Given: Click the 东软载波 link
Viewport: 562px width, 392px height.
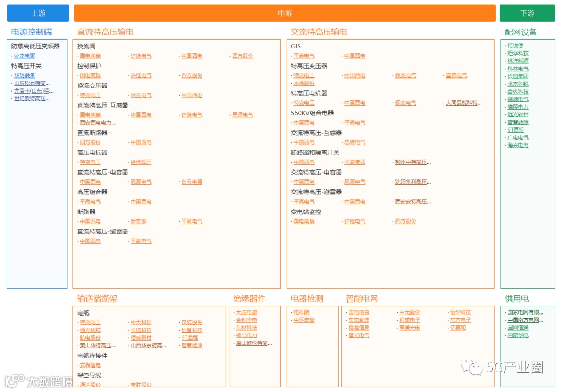Looking at the screenshot, I should click(x=359, y=320).
